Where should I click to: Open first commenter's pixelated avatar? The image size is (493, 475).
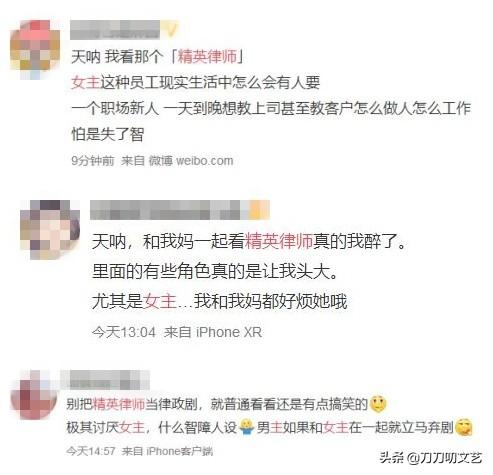tap(35, 49)
